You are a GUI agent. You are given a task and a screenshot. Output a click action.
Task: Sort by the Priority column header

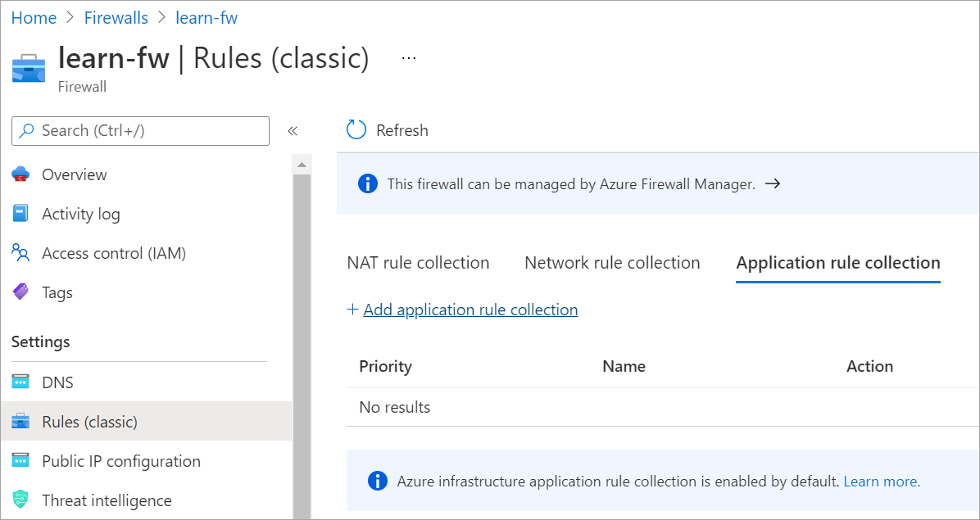[385, 366]
